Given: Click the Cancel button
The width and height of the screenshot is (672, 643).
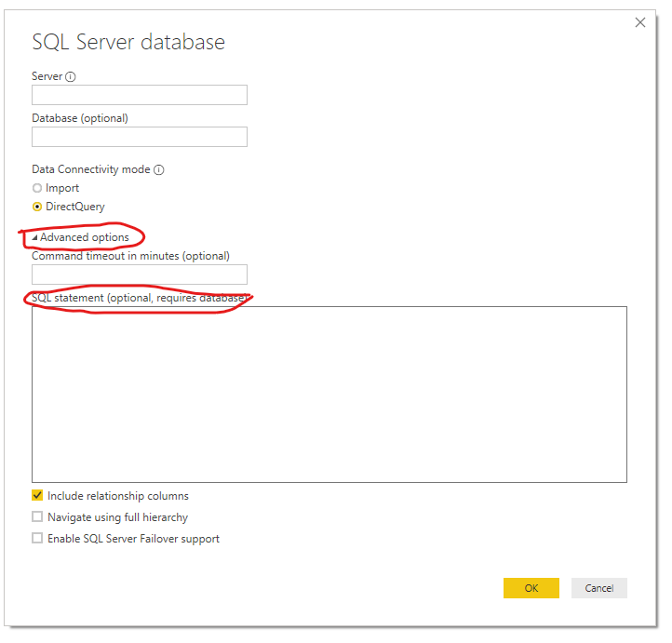Looking at the screenshot, I should click(599, 588).
